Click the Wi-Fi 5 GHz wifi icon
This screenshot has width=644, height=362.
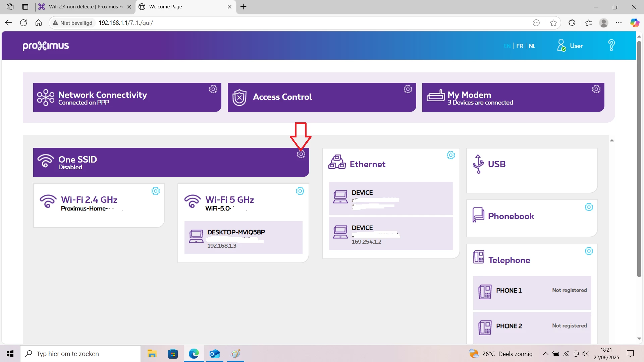click(x=193, y=201)
